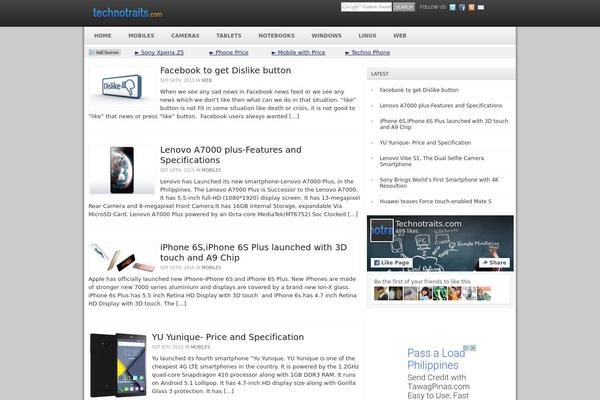Open Lenovo A7000 plus-Features and Specifications headline
This screenshot has width=600, height=400.
click(230, 155)
